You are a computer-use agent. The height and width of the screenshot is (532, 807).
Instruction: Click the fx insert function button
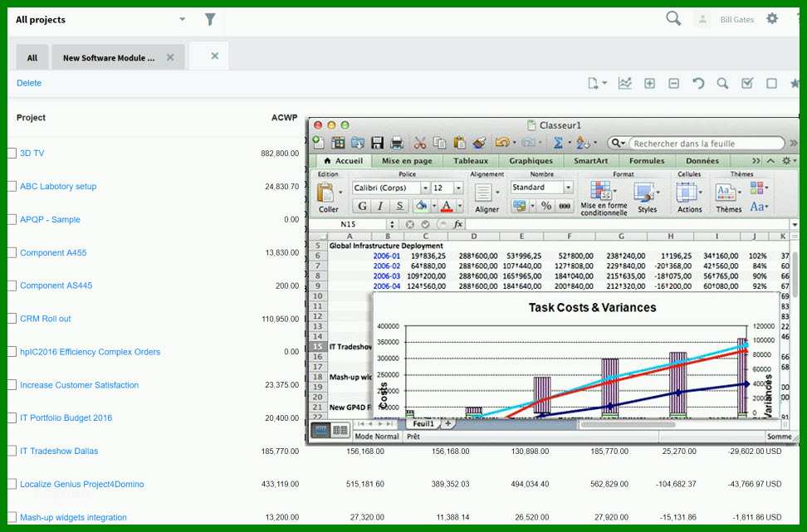pos(457,224)
